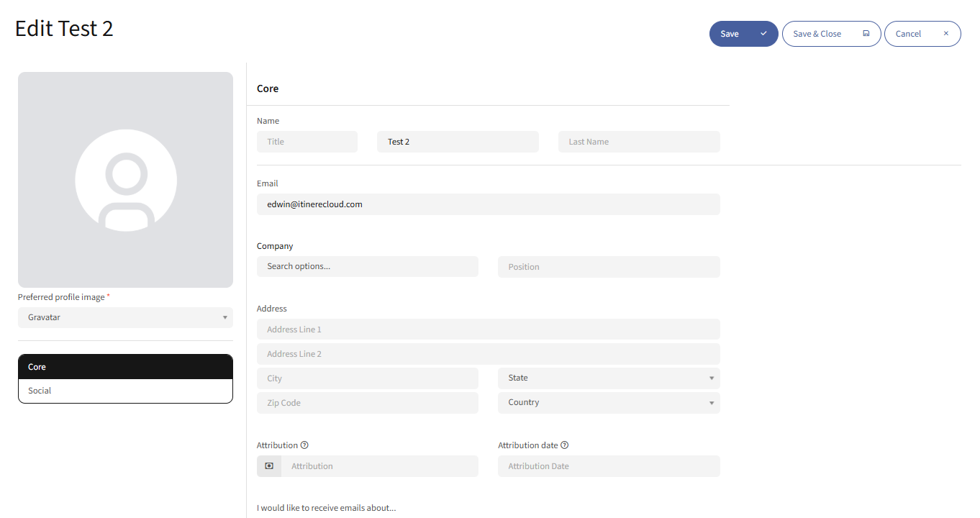Click the Attribution Date input
The image size is (980, 518).
[608, 466]
